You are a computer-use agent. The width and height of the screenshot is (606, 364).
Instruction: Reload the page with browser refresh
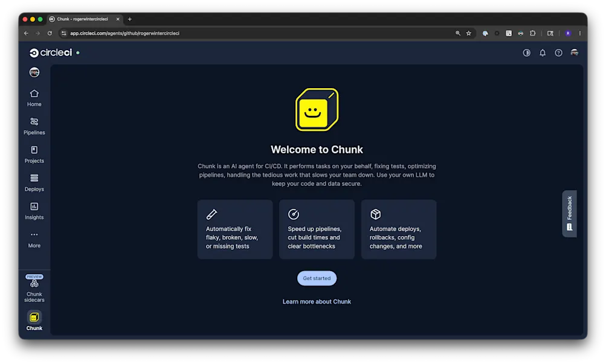(x=50, y=33)
